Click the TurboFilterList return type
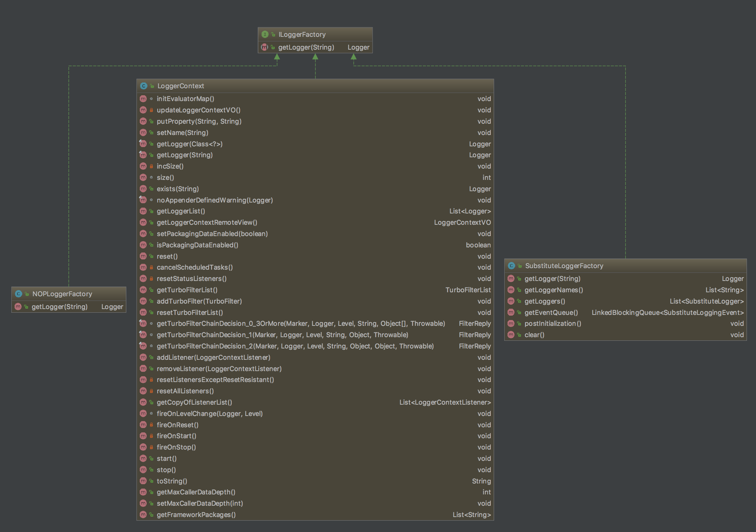Image resolution: width=756 pixels, height=532 pixels. 468,290
